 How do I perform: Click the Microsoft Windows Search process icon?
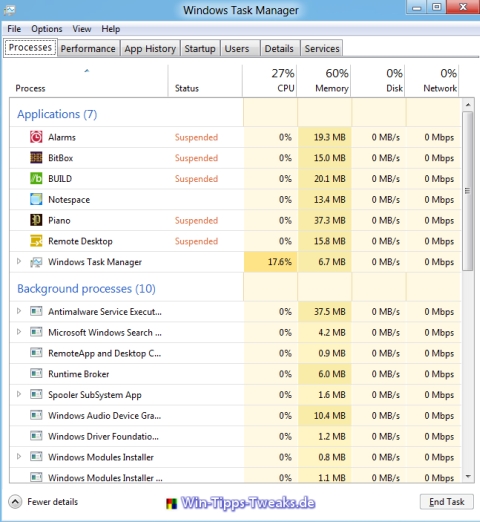36,332
